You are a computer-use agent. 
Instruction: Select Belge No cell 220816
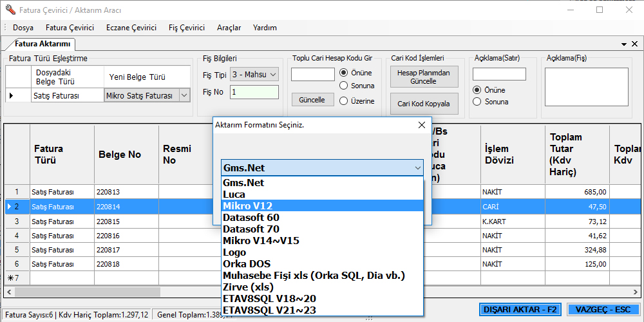coord(126,236)
